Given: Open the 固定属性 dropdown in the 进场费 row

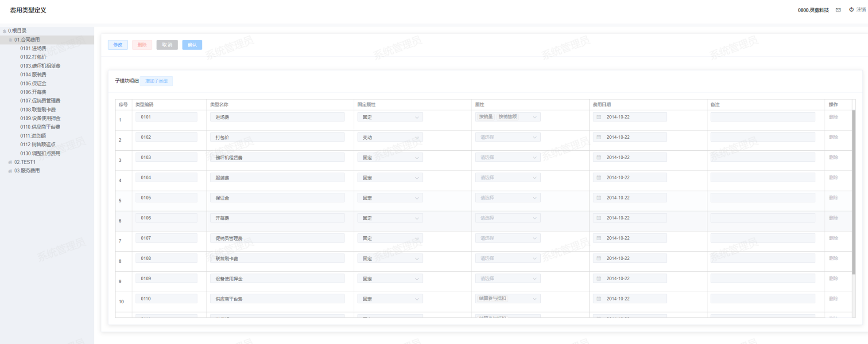Looking at the screenshot, I should click(x=390, y=117).
